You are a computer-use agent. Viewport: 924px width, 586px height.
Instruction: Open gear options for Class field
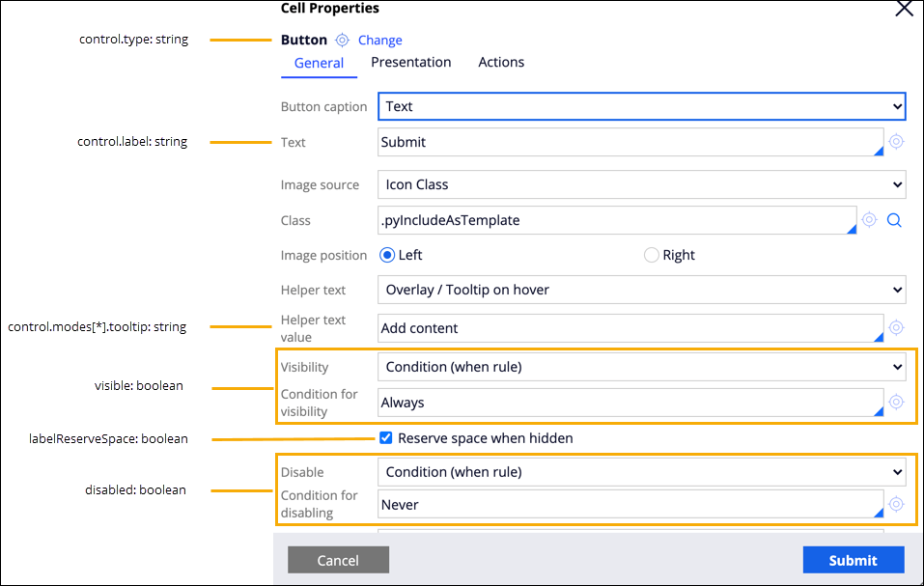pos(869,220)
